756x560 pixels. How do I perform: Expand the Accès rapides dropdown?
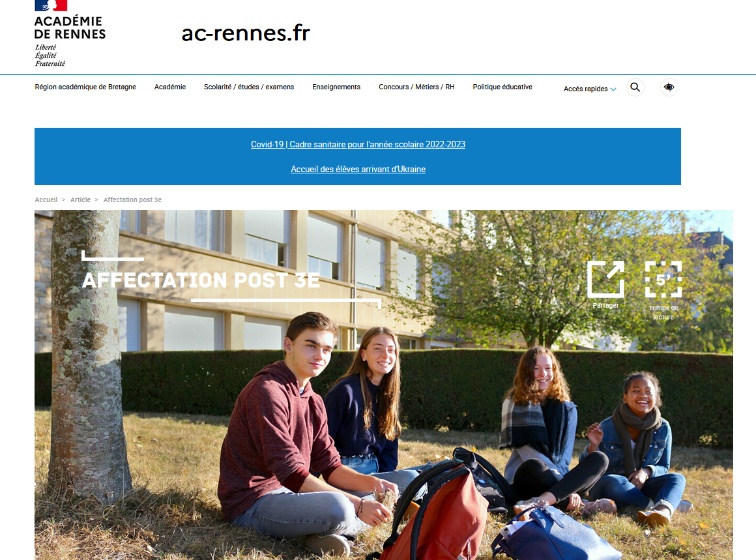(590, 89)
